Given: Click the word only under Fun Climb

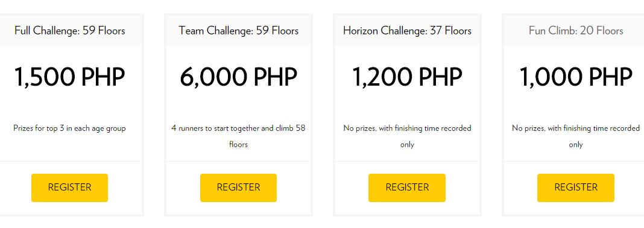Looking at the screenshot, I should coord(576,145).
